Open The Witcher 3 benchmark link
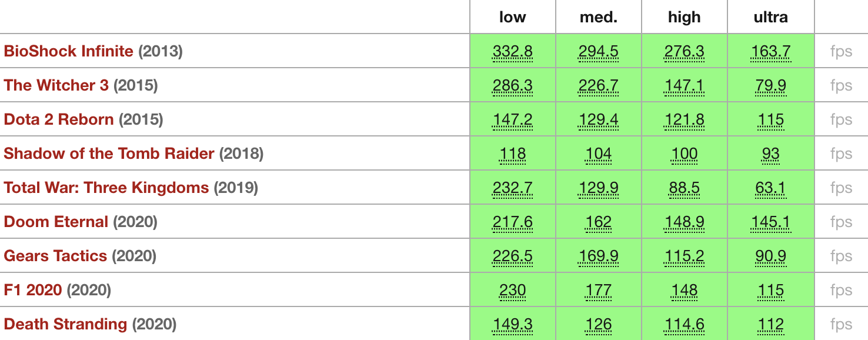 pyautogui.click(x=56, y=85)
